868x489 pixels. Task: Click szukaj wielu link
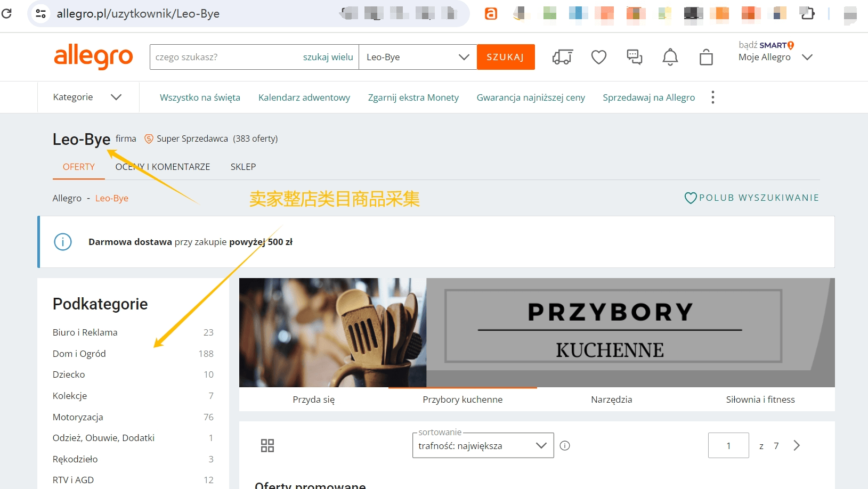(x=328, y=57)
